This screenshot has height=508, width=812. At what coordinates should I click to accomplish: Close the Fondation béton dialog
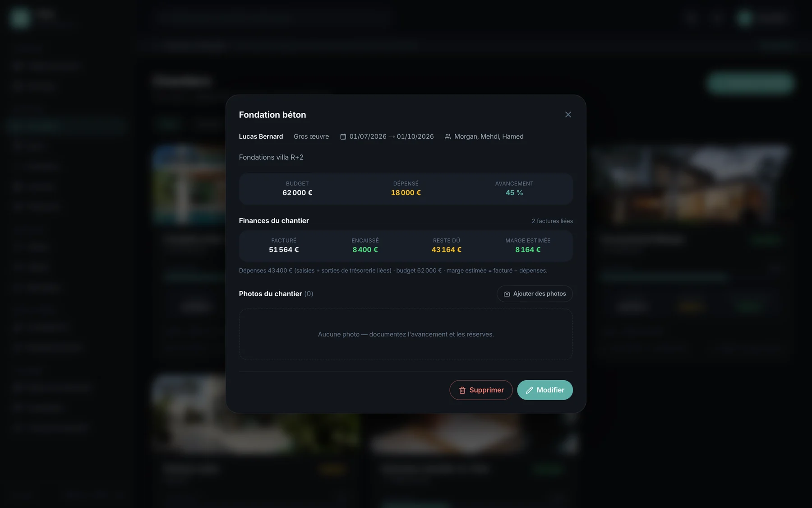(x=568, y=115)
